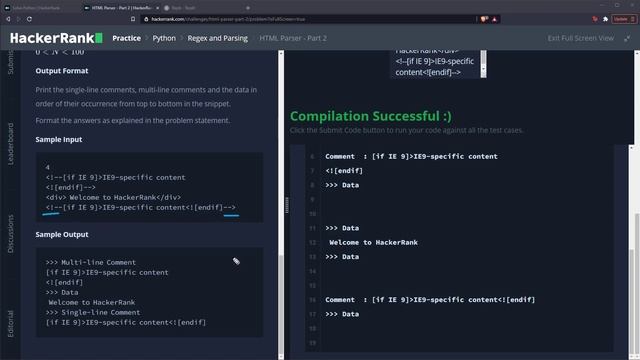Close the HTML Parser - Part 2 browser tab

pos(158,8)
